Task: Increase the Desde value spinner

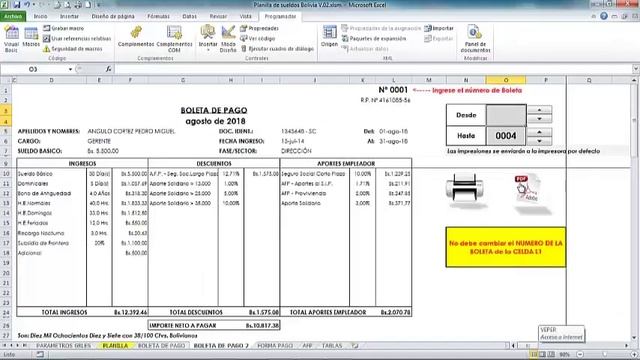Action: click(x=540, y=110)
